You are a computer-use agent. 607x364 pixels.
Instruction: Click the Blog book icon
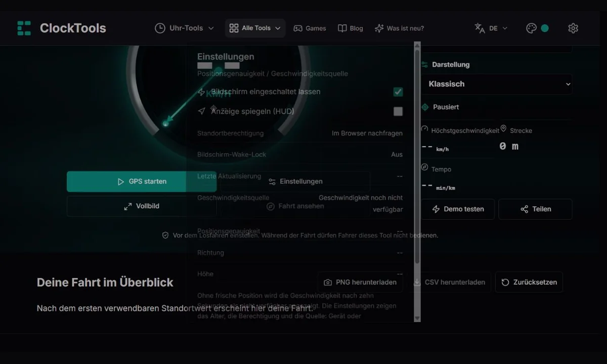coord(342,28)
